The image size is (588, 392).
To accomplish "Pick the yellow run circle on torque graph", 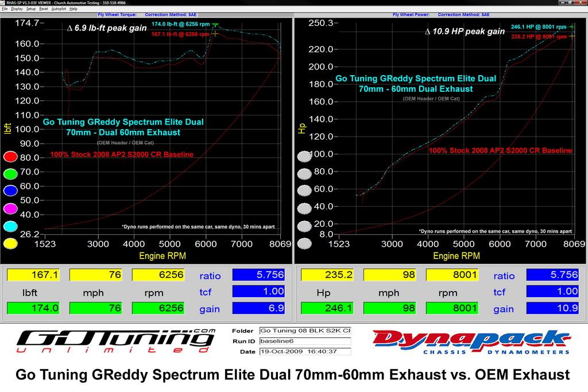I will point(10,243).
